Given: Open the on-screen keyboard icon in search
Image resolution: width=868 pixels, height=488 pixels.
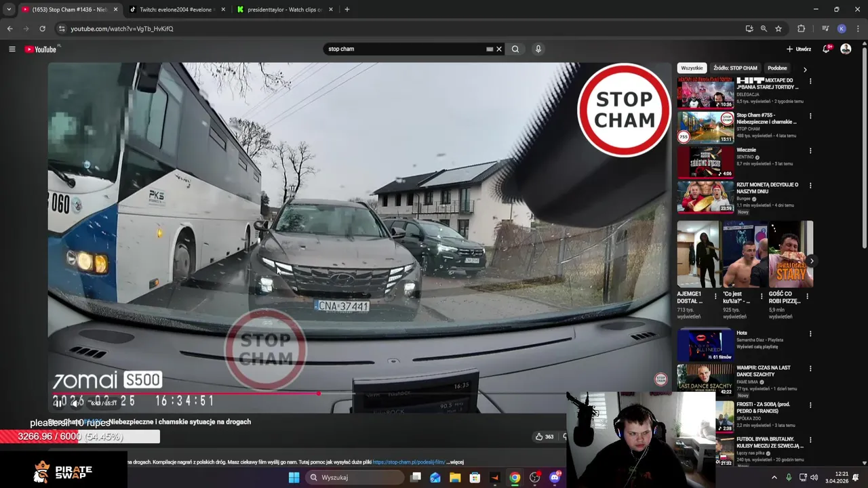Looking at the screenshot, I should [x=490, y=49].
